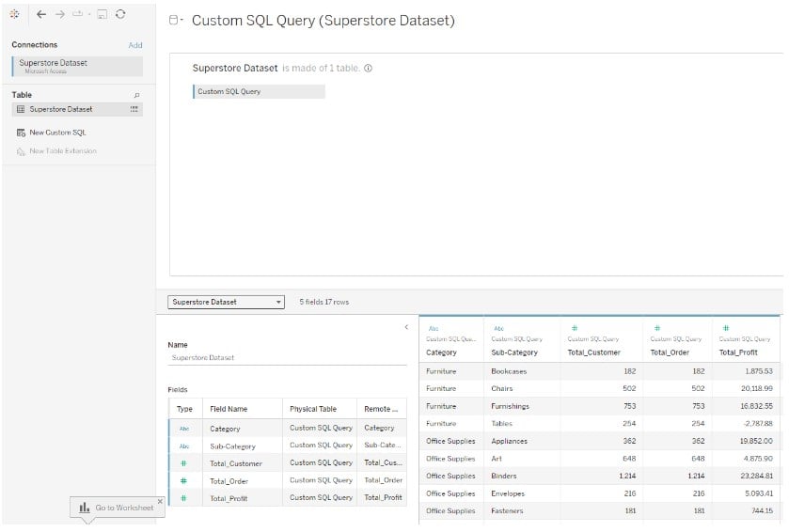Click the Fasteners cell
The width and height of the screenshot is (789, 532).
click(x=522, y=511)
